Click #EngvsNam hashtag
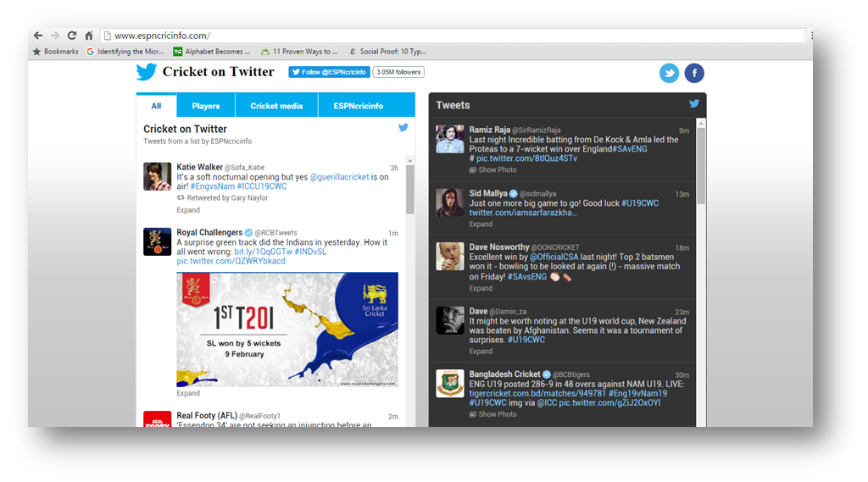This screenshot has width=868, height=482. pyautogui.click(x=213, y=186)
